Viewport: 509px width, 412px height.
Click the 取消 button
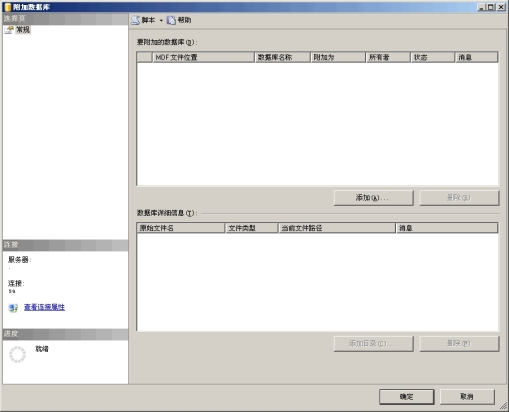[x=467, y=397]
